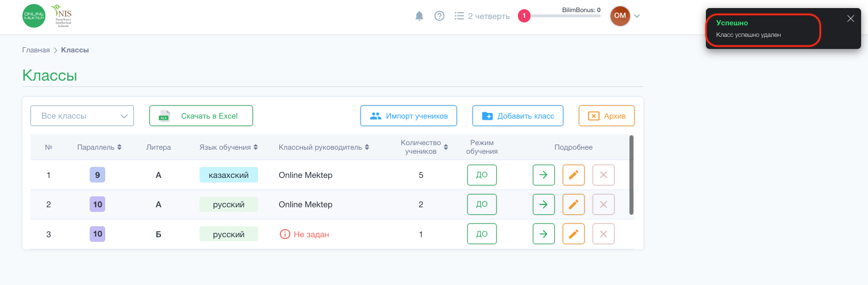Click the parallel 9 badge

(98, 175)
